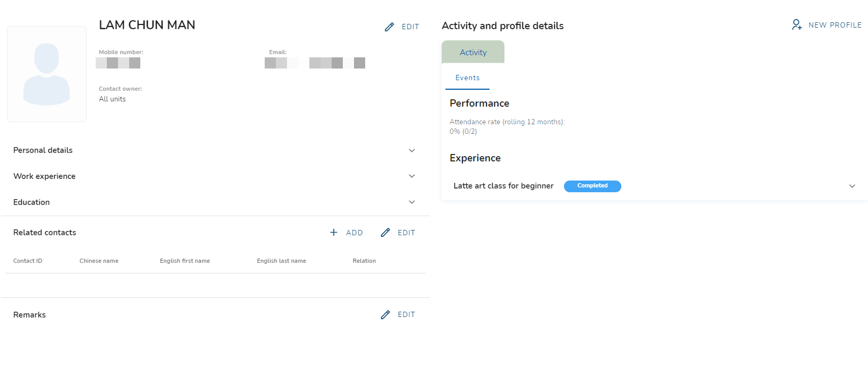Click the new profile person-plus icon

tap(796, 25)
